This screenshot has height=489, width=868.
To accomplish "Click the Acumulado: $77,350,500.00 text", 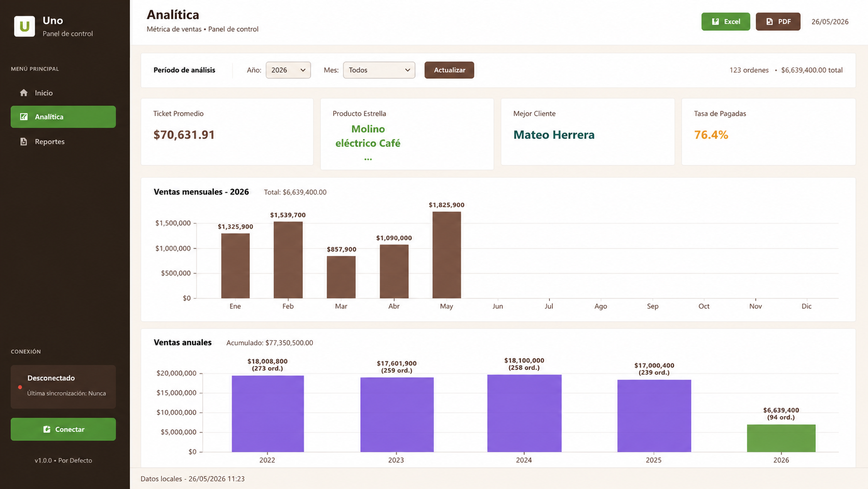I will pos(269,342).
